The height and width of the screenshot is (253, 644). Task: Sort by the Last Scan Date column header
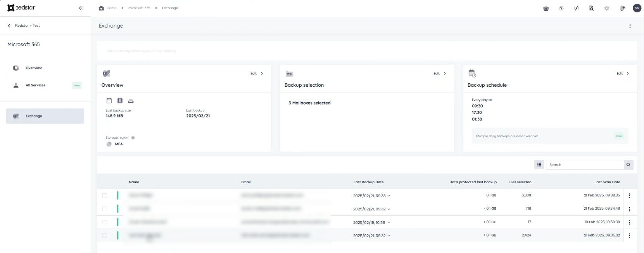pyautogui.click(x=607, y=182)
